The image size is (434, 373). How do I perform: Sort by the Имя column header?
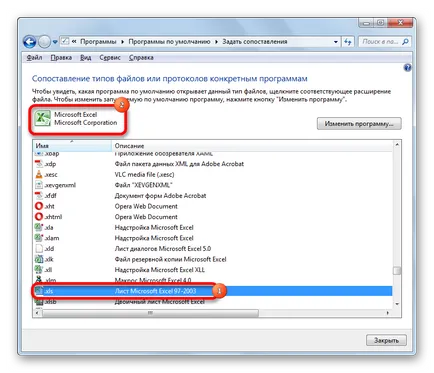(72, 146)
